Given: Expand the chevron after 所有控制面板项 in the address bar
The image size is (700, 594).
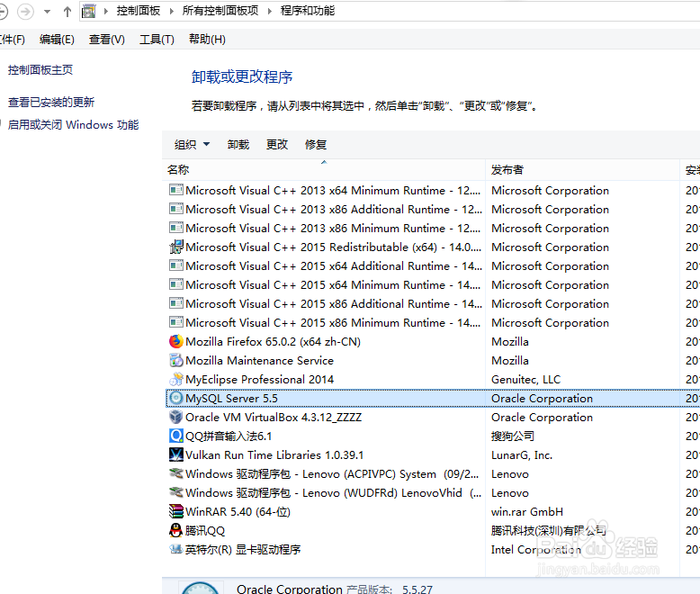Looking at the screenshot, I should coord(270,11).
